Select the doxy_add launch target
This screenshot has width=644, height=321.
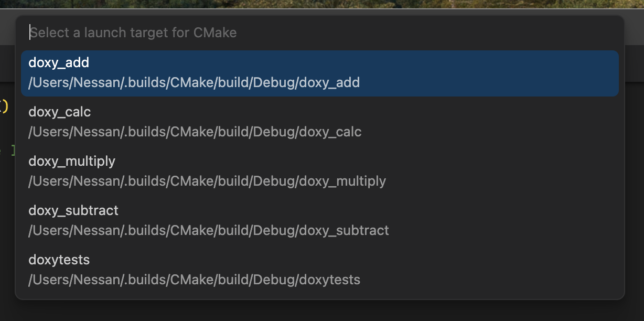click(x=59, y=63)
